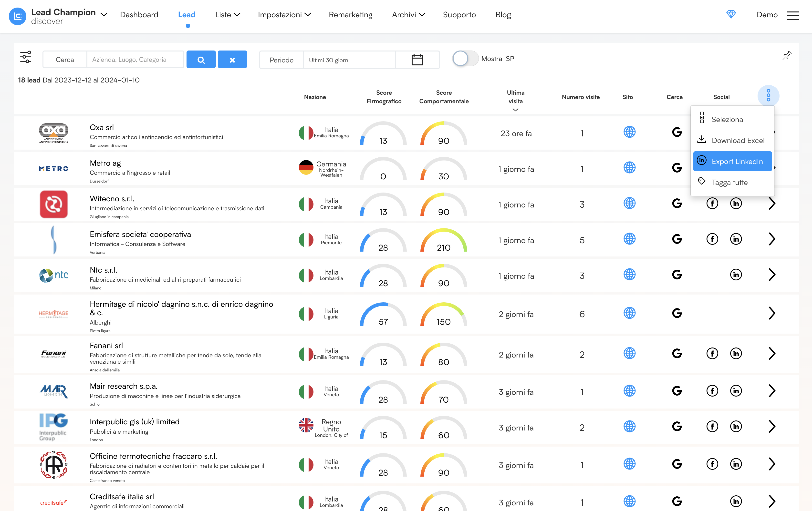Viewport: 812px width, 511px height.
Task: Go to the Dashboard tab
Action: click(x=139, y=14)
